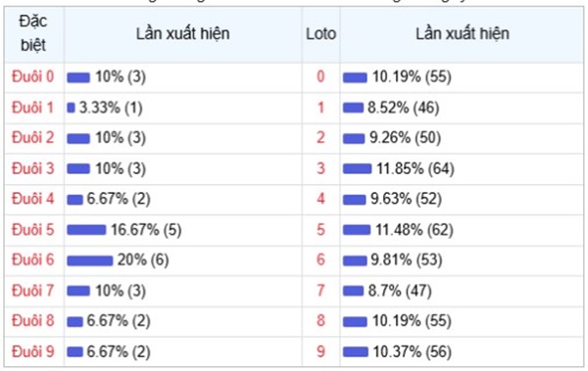Click the right Lần xuất hiện header
The width and height of the screenshot is (588, 371).
pyautogui.click(x=463, y=33)
